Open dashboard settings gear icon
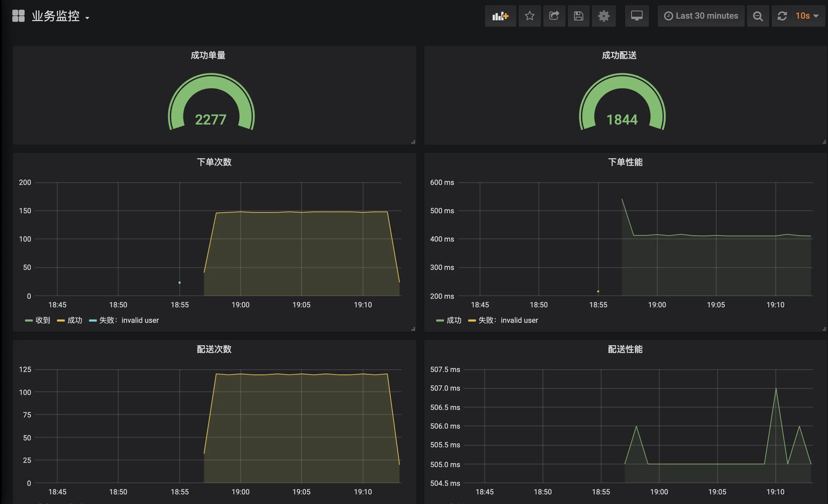Viewport: 828px width, 504px height. [x=604, y=16]
